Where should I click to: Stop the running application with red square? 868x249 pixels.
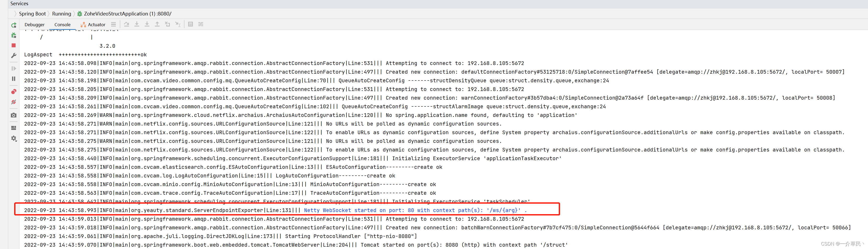click(14, 45)
